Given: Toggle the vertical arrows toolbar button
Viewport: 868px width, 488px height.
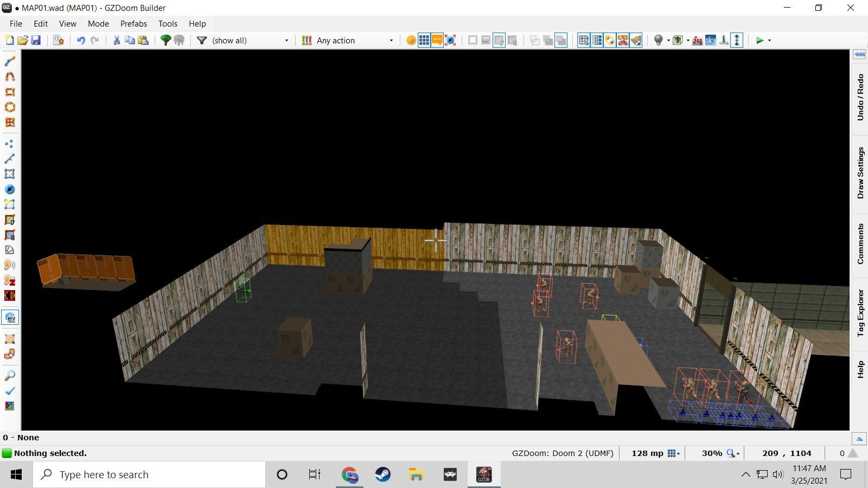Looking at the screenshot, I should pyautogui.click(x=737, y=40).
